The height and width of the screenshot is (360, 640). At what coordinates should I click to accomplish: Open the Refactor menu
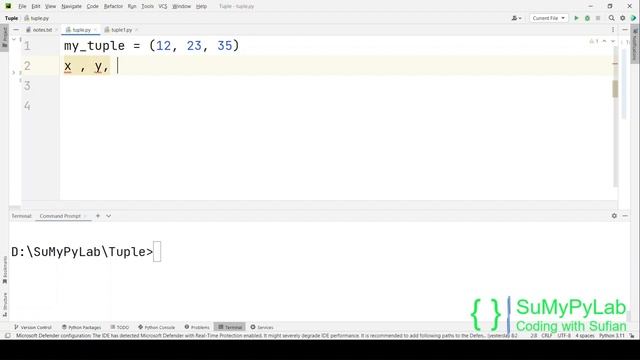(113, 6)
